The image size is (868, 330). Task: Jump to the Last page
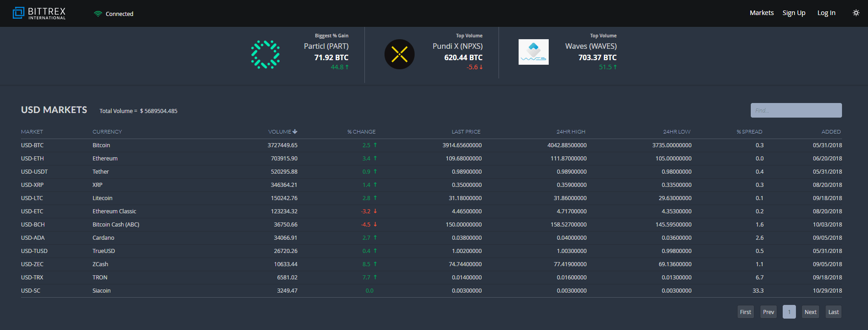pyautogui.click(x=833, y=312)
